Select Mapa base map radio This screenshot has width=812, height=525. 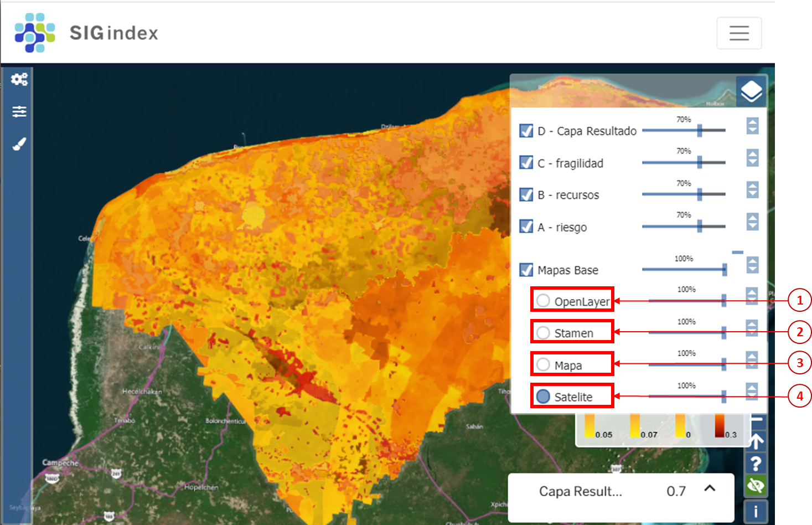(544, 364)
